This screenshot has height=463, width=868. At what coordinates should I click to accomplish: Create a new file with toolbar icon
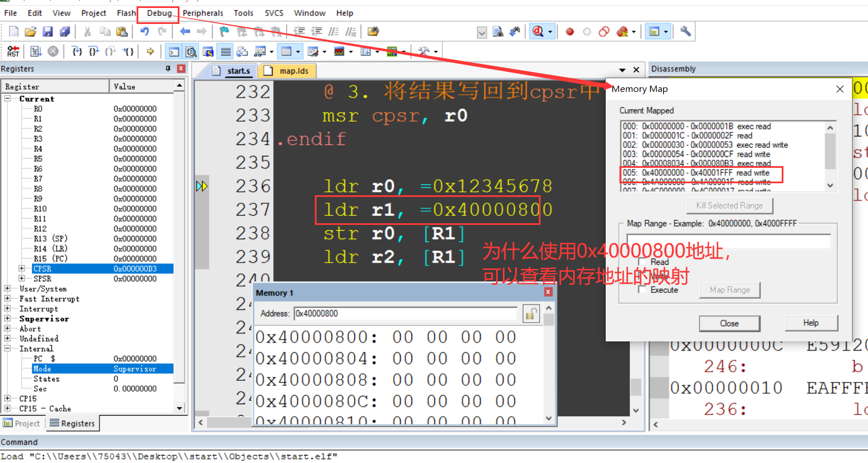[14, 32]
